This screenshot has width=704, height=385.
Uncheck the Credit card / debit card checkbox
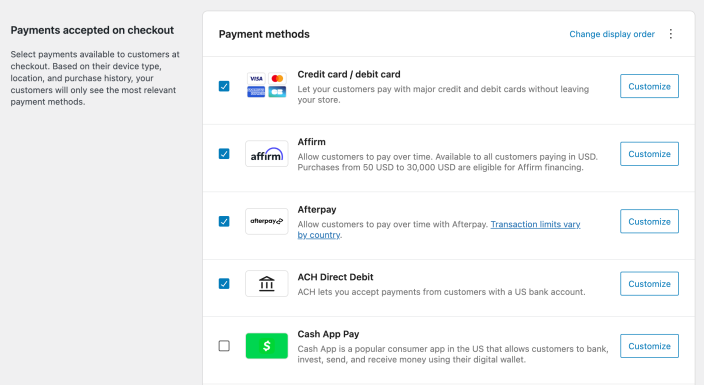tap(224, 86)
